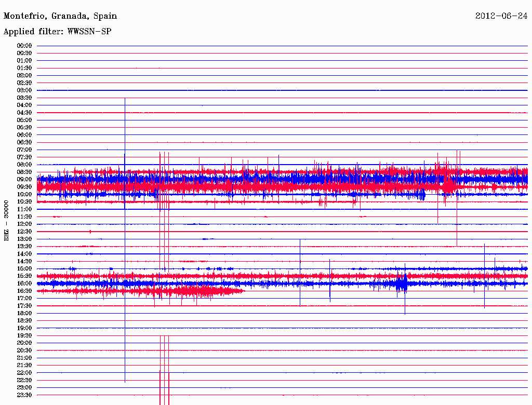Click the title Montefrio, Granada, Spain
Image resolution: width=532 pixels, height=405 pixels.
(x=60, y=16)
